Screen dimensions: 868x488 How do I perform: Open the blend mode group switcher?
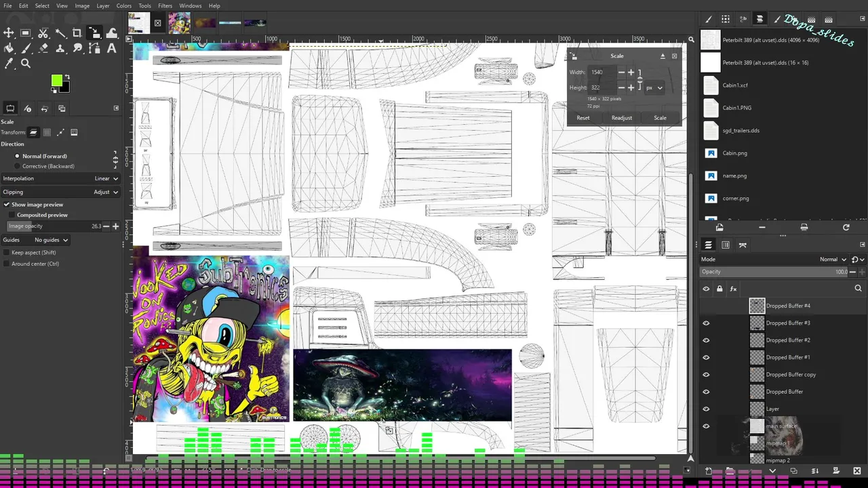point(857,260)
